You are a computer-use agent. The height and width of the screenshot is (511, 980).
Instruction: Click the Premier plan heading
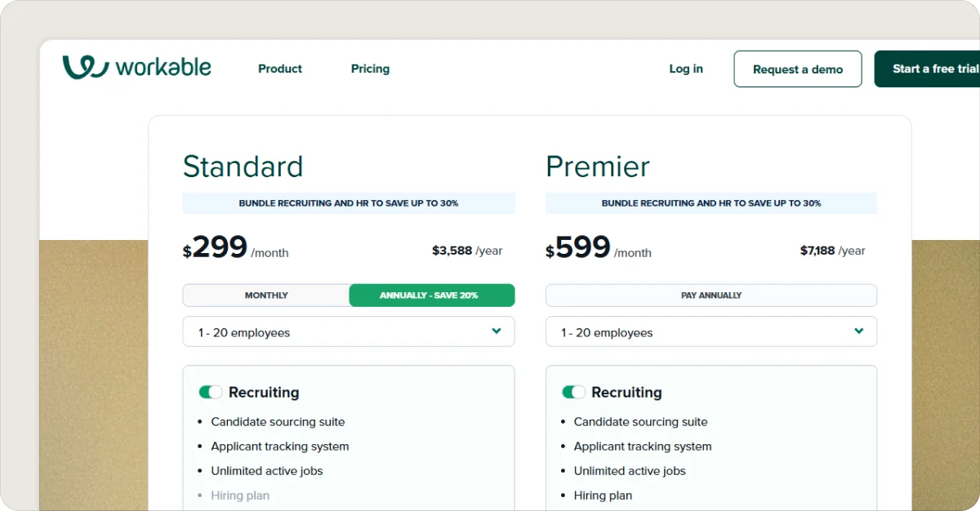click(x=598, y=167)
